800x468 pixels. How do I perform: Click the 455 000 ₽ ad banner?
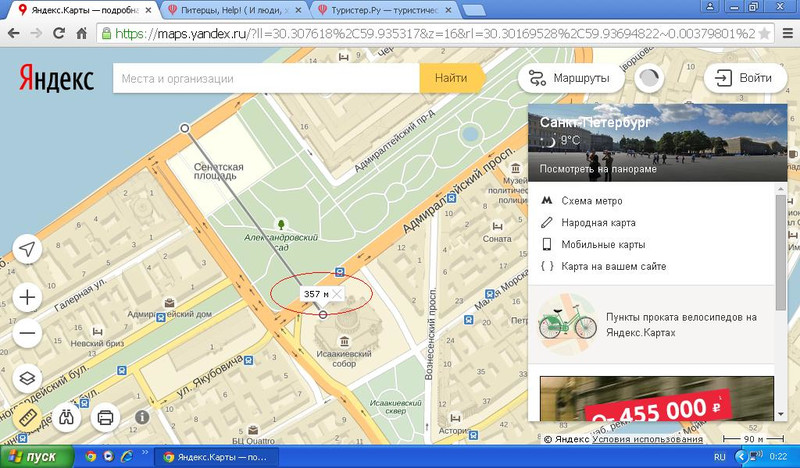click(x=657, y=399)
